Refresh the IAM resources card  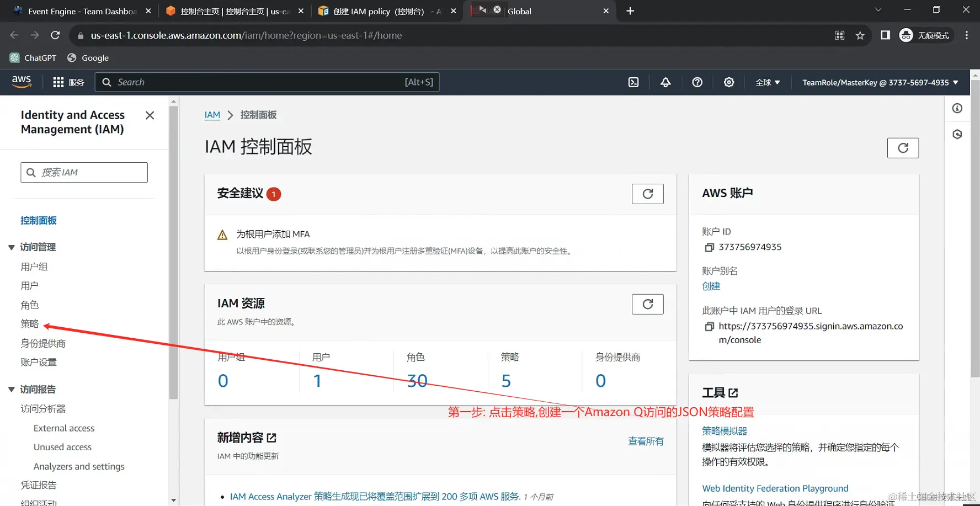[x=648, y=304]
